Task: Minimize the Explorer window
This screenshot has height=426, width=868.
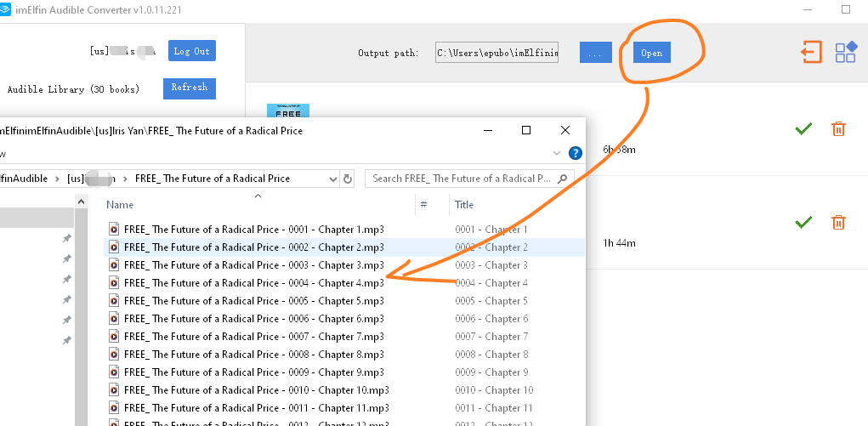Action: click(488, 130)
